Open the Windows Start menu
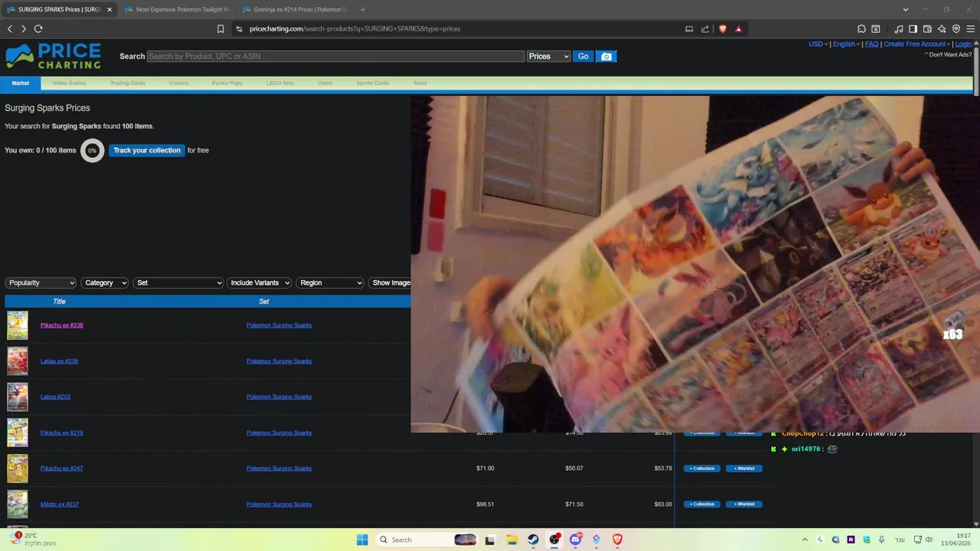Viewport: 980px width, 551px height. (x=362, y=540)
